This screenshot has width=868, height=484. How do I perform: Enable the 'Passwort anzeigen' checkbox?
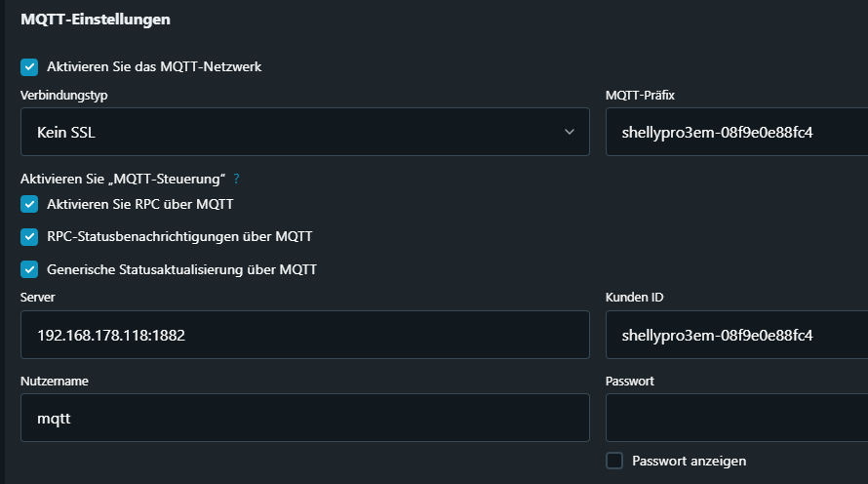(614, 461)
